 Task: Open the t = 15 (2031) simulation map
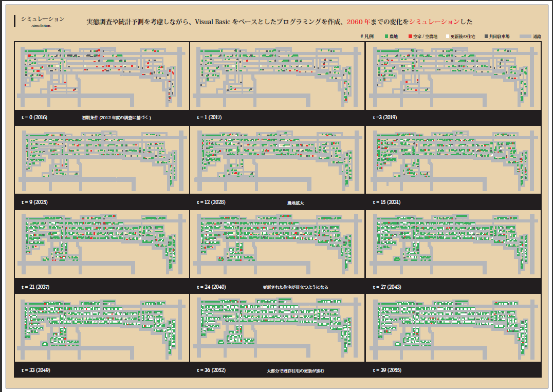453,160
